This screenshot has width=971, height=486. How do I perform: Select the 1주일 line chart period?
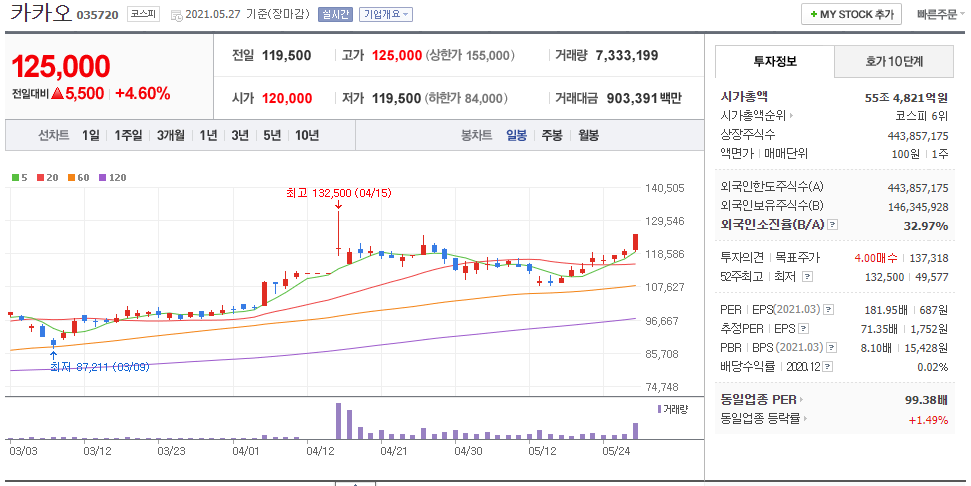128,136
